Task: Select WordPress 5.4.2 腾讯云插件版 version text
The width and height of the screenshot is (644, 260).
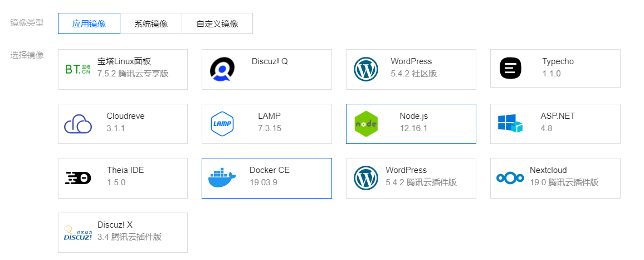Action: [421, 182]
